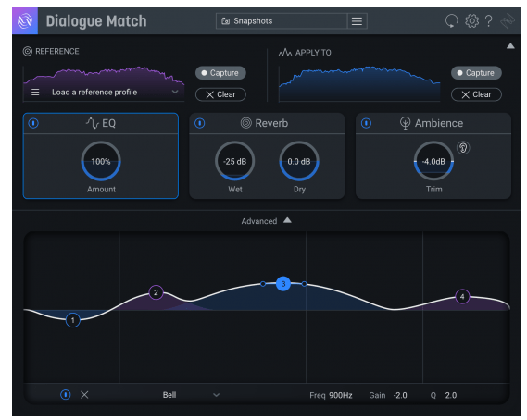Viewport: 527px width, 420px height.
Task: Select the Reverb module header
Action: click(267, 123)
